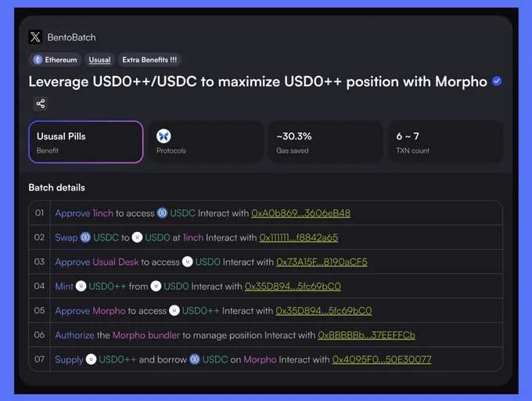The width and height of the screenshot is (532, 401).
Task: Click 1inch protocol name in step 02
Action: [193, 237]
